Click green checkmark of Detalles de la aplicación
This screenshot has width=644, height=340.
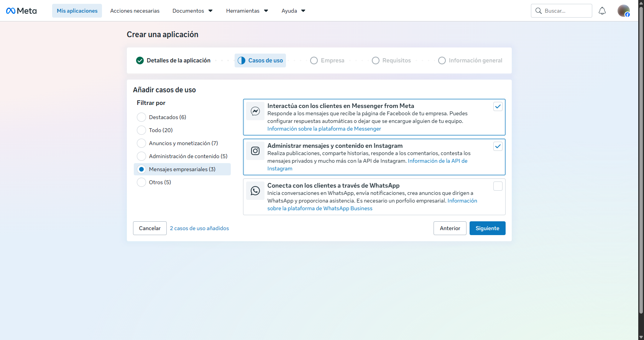tap(140, 60)
